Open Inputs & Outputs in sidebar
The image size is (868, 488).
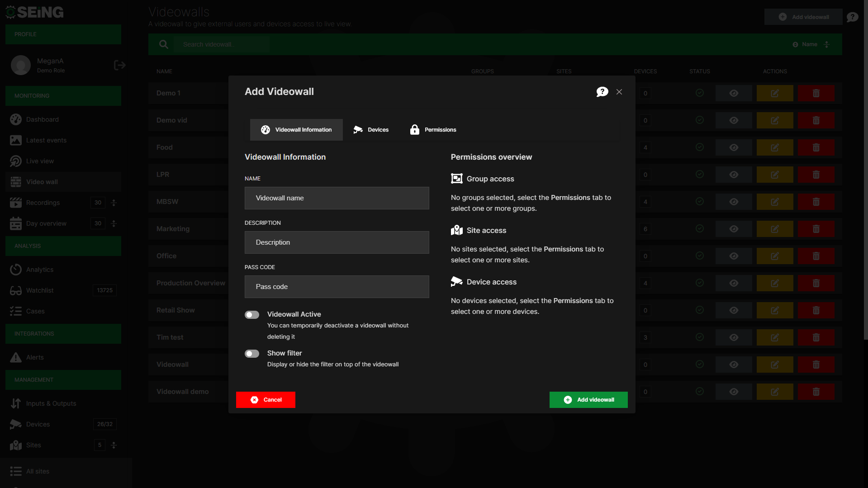(63, 403)
